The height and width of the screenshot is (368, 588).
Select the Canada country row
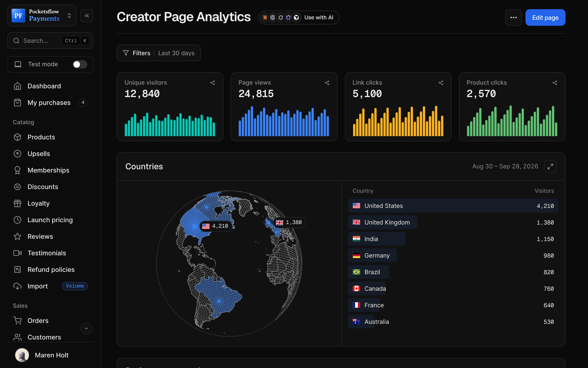coord(453,289)
